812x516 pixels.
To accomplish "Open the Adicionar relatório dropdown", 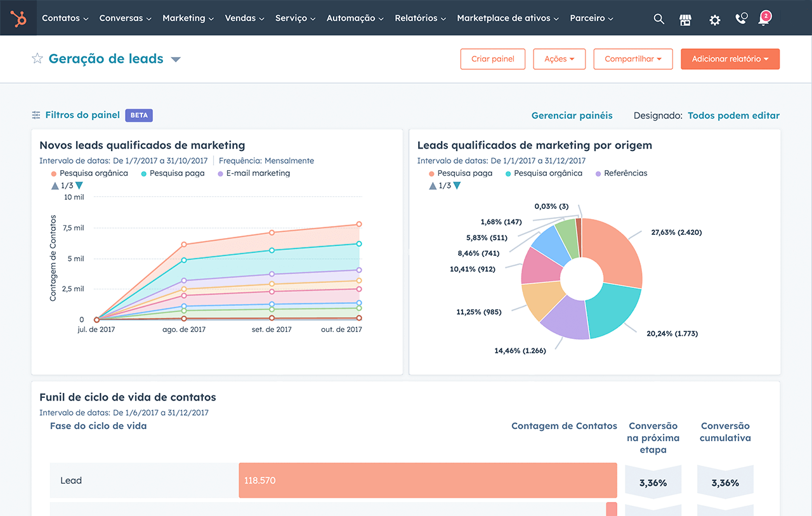I will point(730,58).
